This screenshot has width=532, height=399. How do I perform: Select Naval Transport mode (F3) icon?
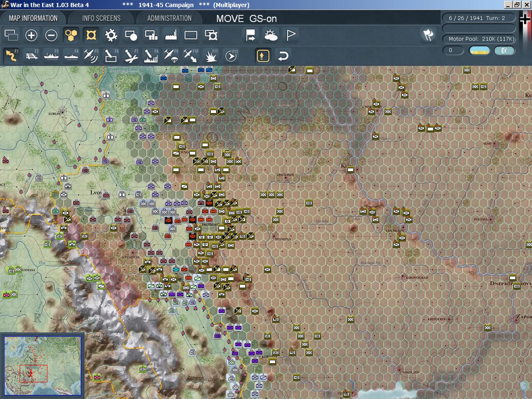point(51,55)
